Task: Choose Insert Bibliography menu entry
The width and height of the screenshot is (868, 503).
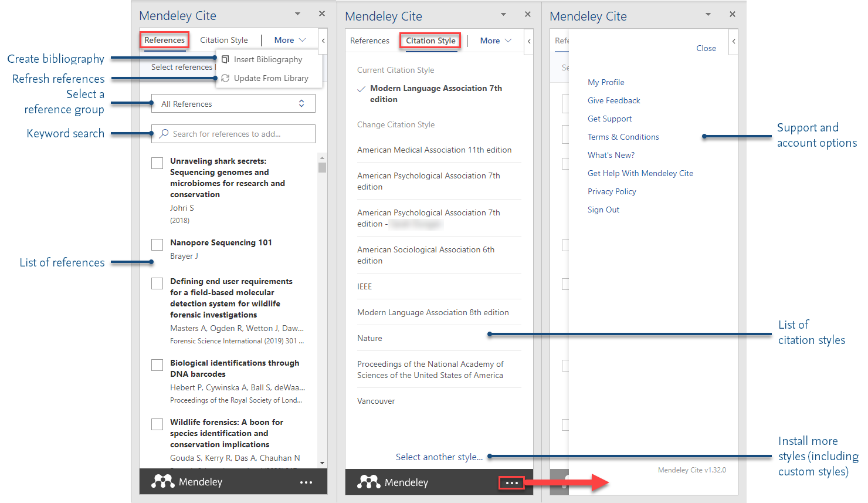Action: tap(269, 59)
